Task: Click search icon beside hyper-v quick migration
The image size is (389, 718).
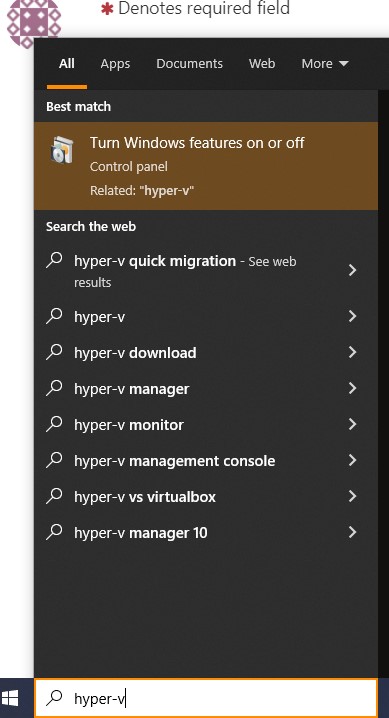Action: coord(54,260)
